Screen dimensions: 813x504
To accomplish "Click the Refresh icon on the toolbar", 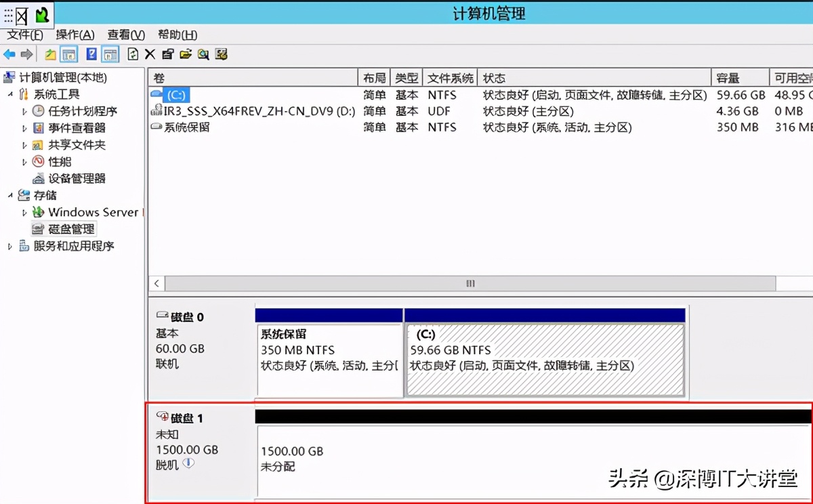I will pos(133,54).
